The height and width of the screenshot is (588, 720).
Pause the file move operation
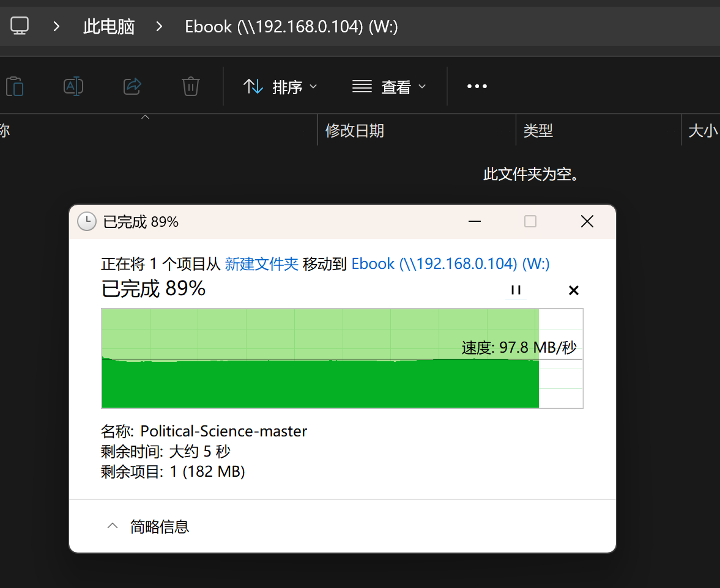pos(516,290)
